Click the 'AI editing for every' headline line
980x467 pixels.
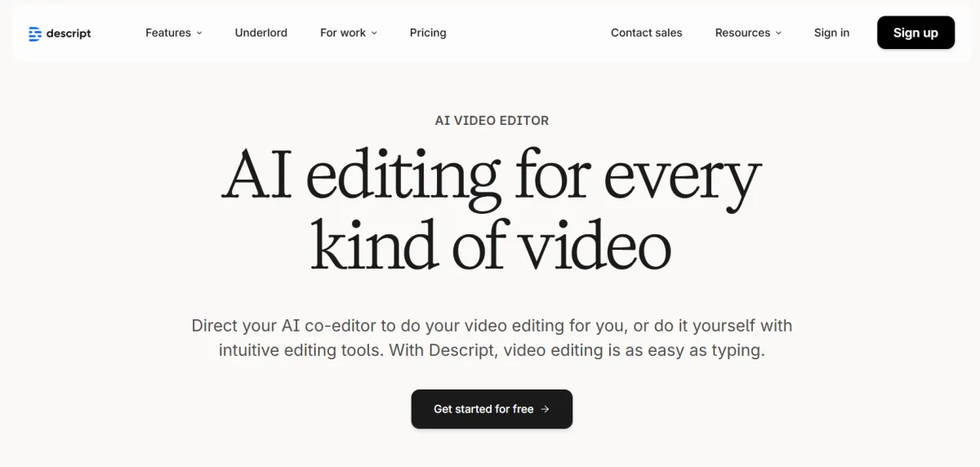tap(492, 176)
